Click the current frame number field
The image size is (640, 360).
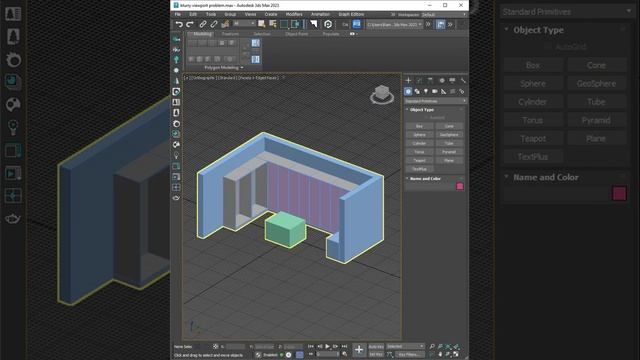pos(327,354)
